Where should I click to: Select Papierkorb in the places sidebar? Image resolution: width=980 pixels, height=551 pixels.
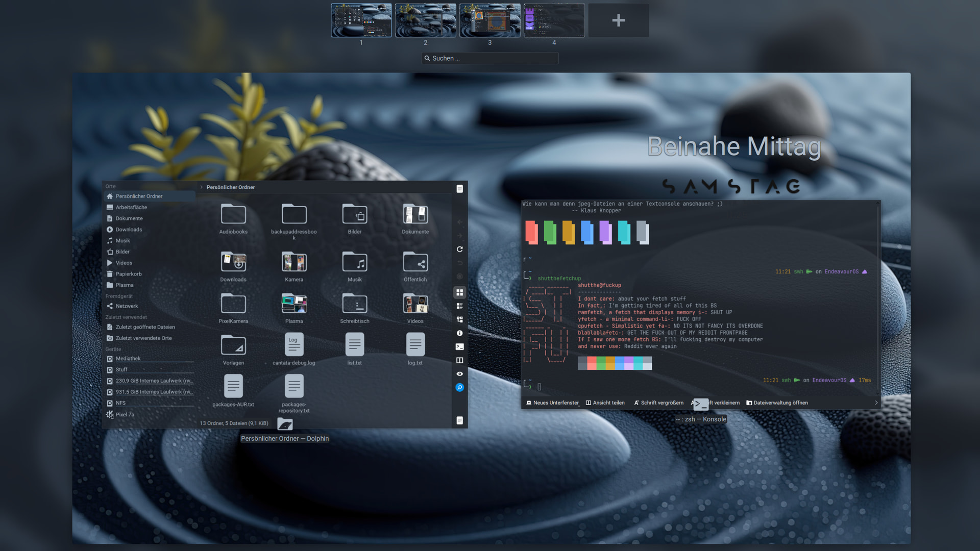[129, 274]
